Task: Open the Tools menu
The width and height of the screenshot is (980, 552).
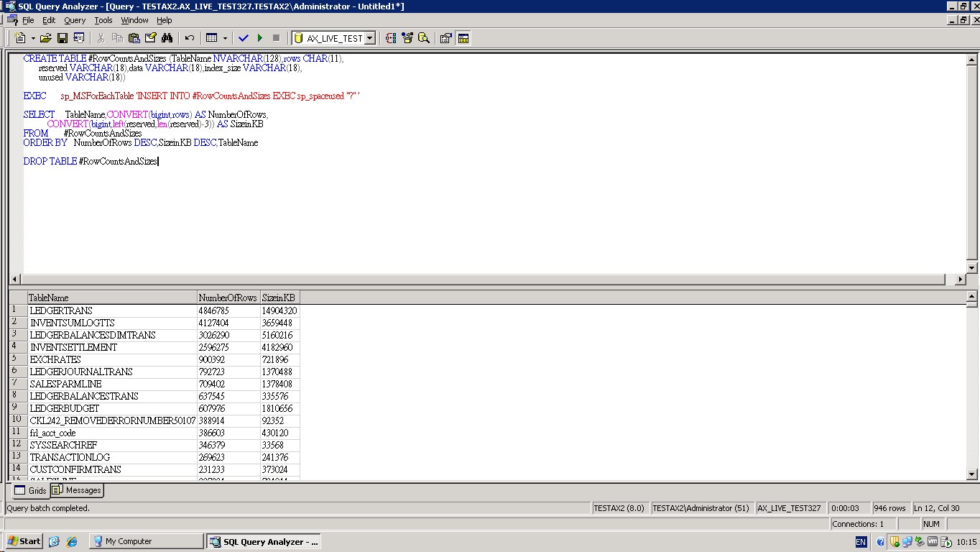Action: point(103,20)
